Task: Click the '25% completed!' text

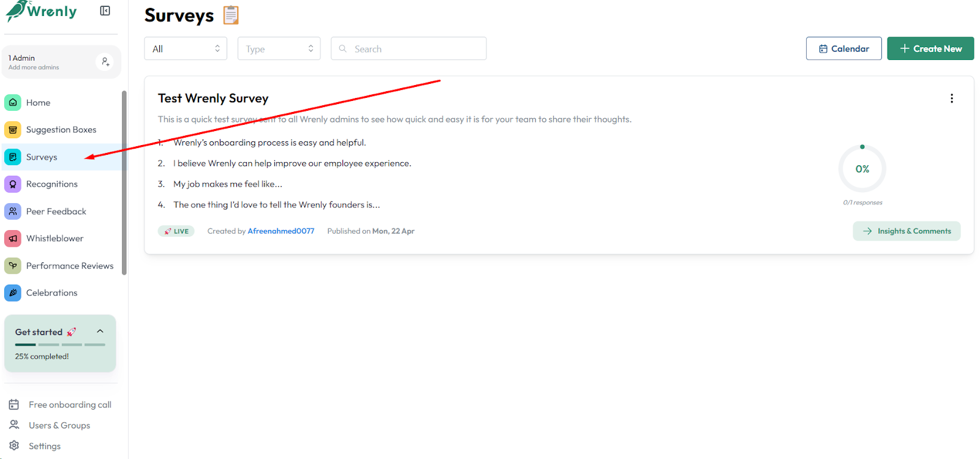Action: tap(42, 356)
